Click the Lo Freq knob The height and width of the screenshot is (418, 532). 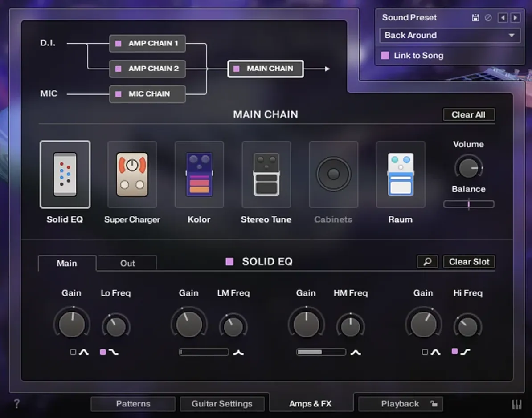coord(116,326)
